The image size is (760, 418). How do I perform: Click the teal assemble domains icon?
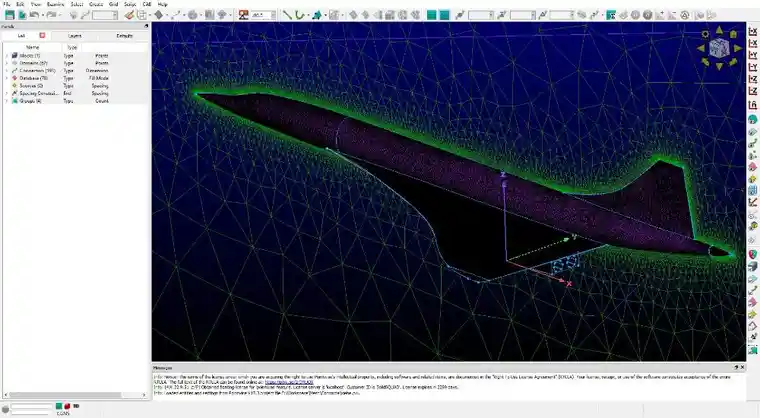click(x=317, y=15)
